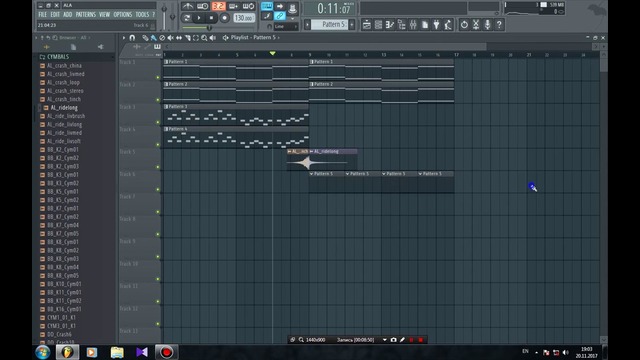Open help with the question mark icon

499,25
